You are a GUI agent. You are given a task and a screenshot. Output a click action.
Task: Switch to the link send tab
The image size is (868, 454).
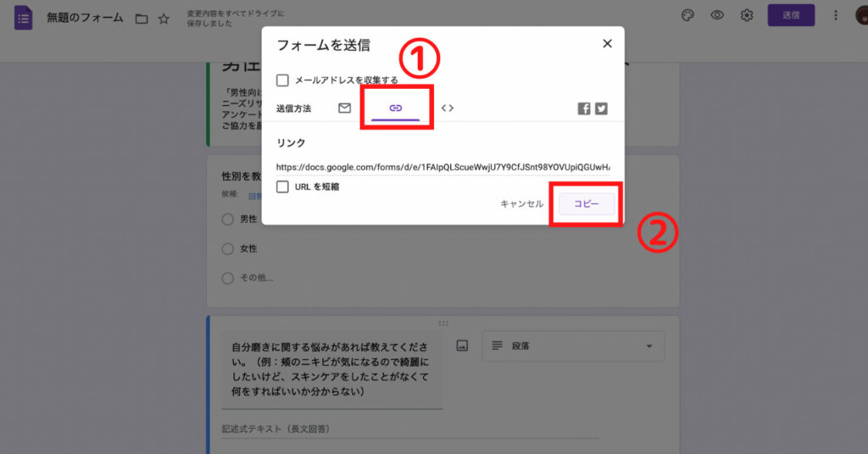point(395,108)
